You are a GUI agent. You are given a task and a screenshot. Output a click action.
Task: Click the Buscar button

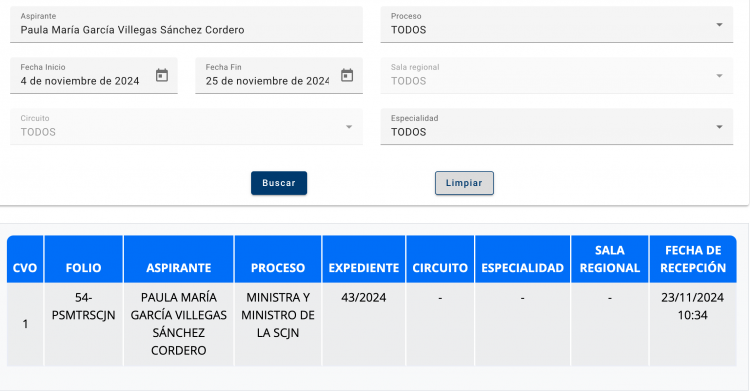(x=279, y=183)
